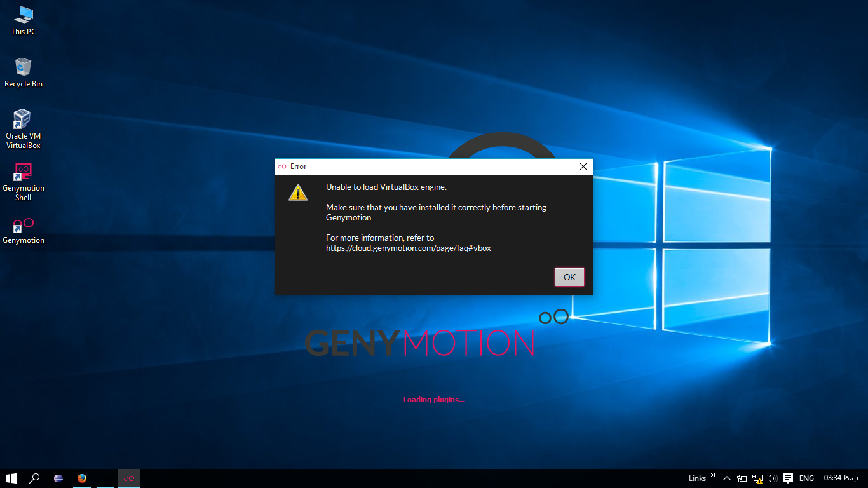
Task: Close the Error dialog window
Action: tap(583, 166)
